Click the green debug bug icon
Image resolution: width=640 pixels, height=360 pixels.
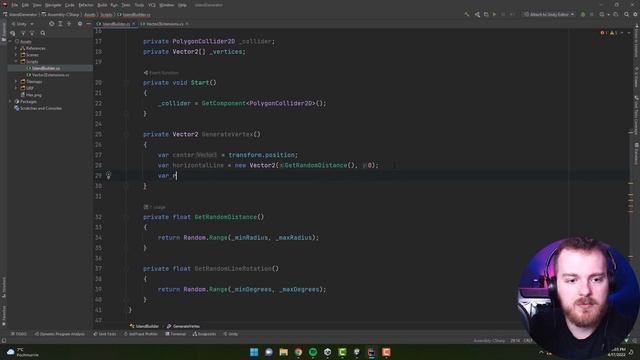pyautogui.click(x=583, y=15)
